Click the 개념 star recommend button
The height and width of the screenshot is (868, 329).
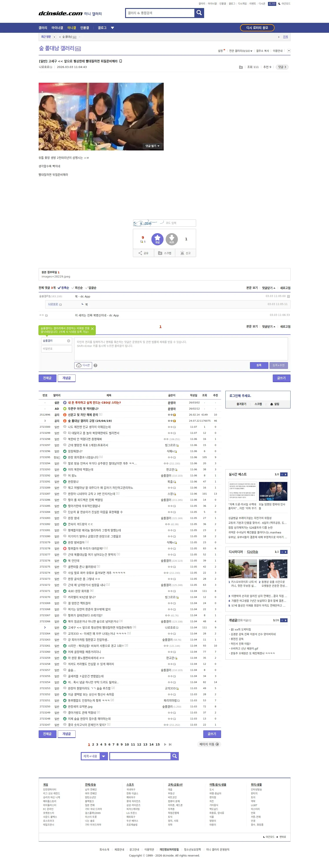157,239
